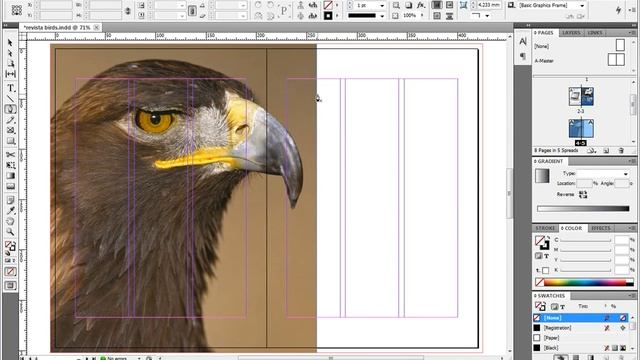Open the Swatches panel flyout menu
640x360 pixels.
[x=632, y=296]
